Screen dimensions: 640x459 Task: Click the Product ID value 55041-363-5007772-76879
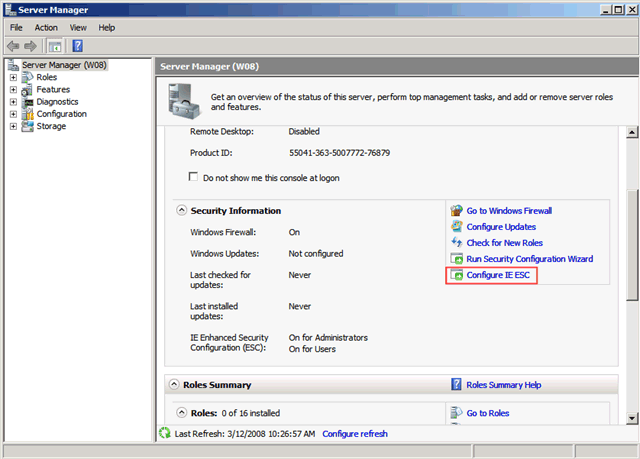(x=339, y=153)
